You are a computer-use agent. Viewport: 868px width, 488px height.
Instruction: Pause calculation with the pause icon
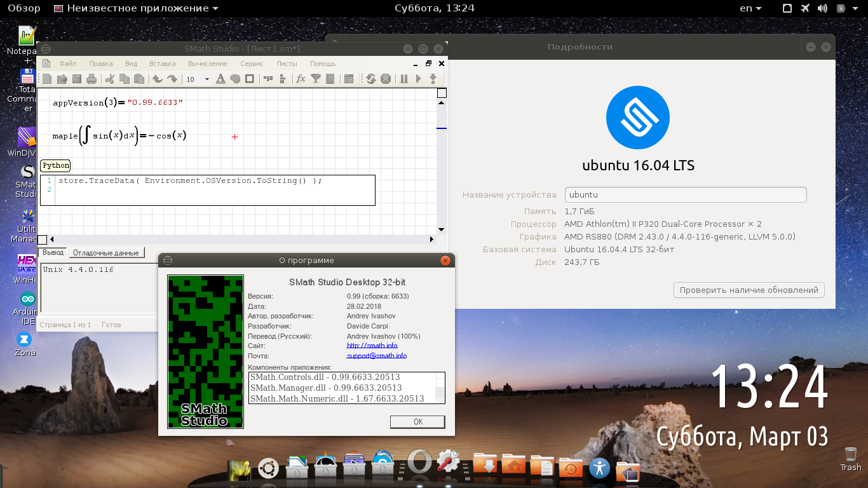point(403,79)
